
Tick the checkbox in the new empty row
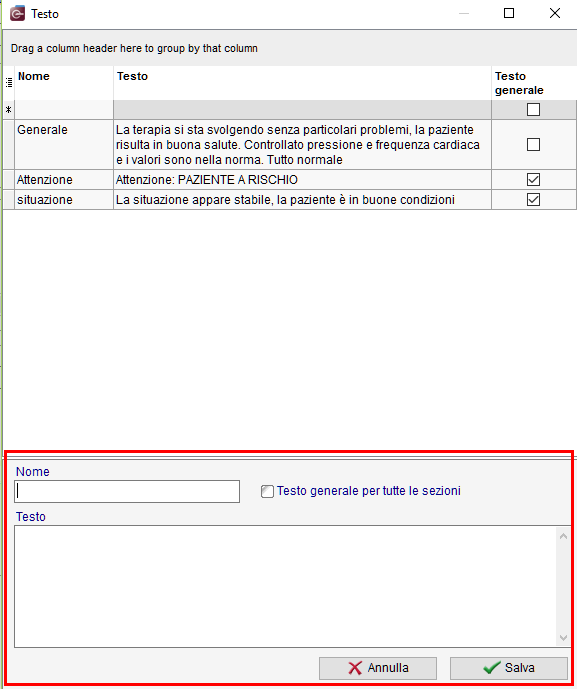533,109
